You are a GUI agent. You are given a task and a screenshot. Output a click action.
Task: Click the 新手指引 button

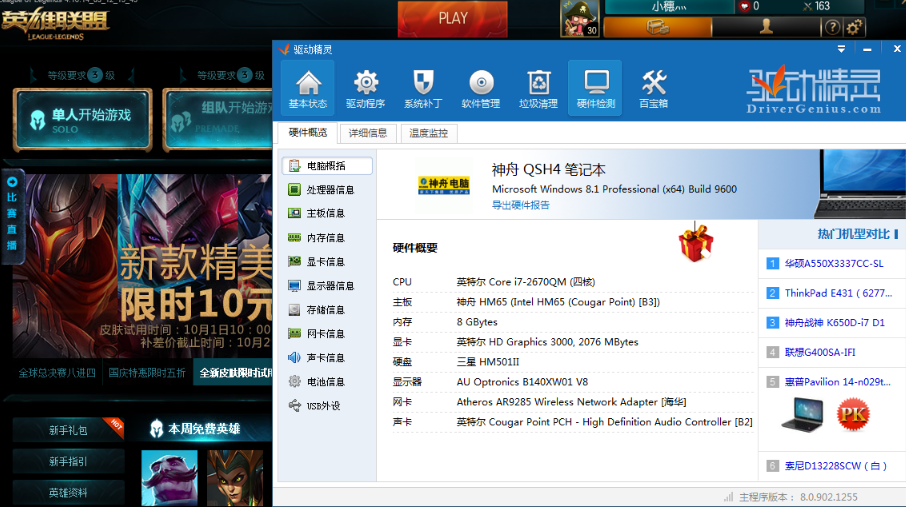coord(68,461)
